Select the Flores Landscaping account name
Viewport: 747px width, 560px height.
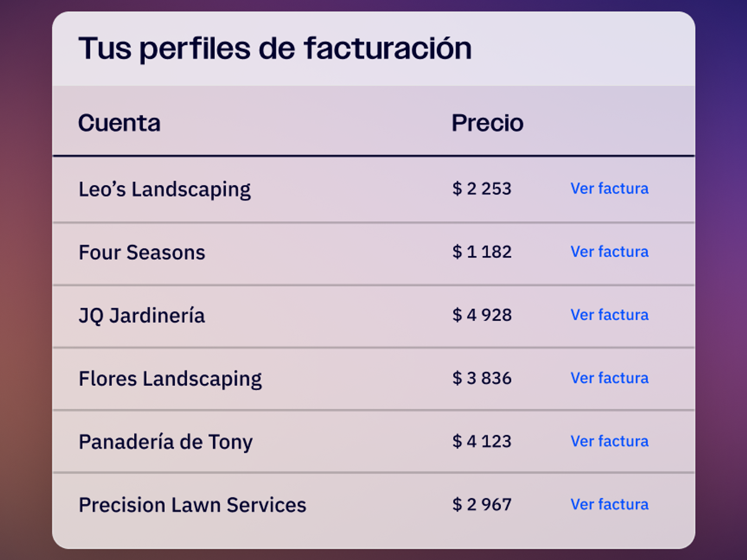click(x=170, y=378)
